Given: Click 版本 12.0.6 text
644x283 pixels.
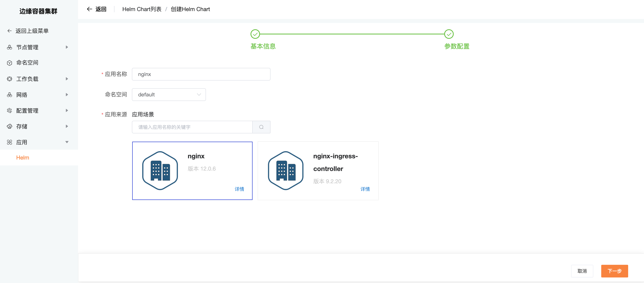Looking at the screenshot, I should pyautogui.click(x=202, y=169).
